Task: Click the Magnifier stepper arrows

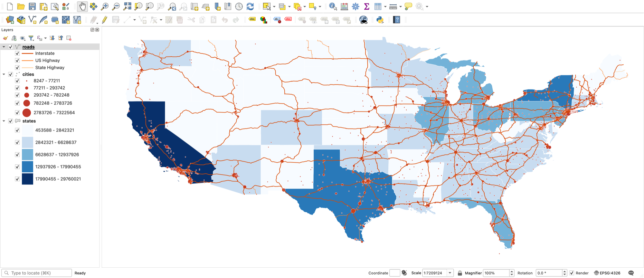Action: [x=512, y=273]
